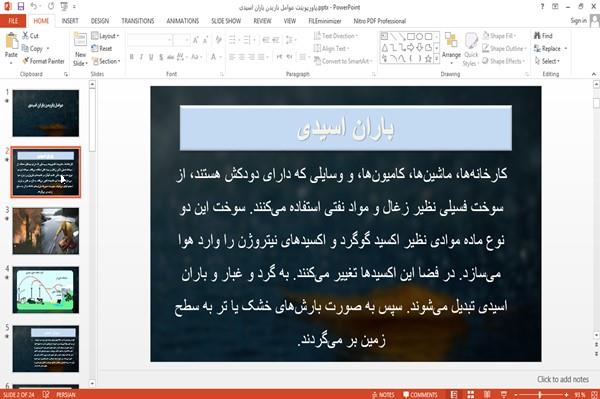Toggle text Shadow
The height and width of the screenshot is (399, 600).
coord(161,57)
